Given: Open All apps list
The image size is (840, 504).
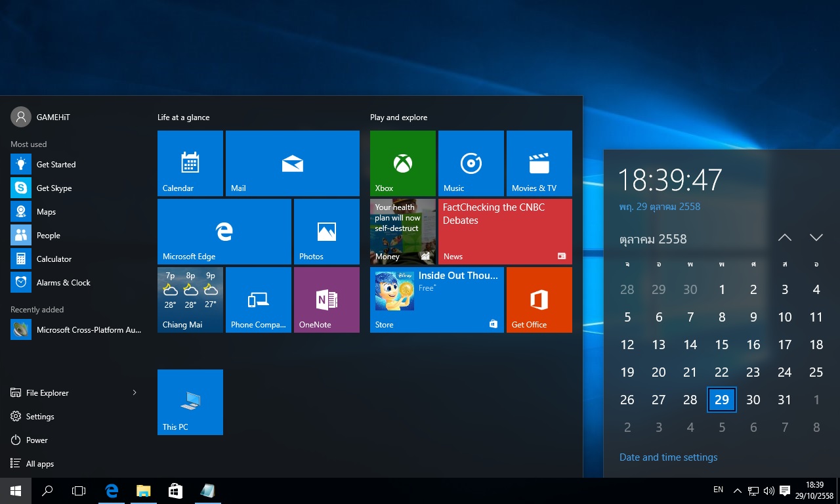Looking at the screenshot, I should pos(39,463).
